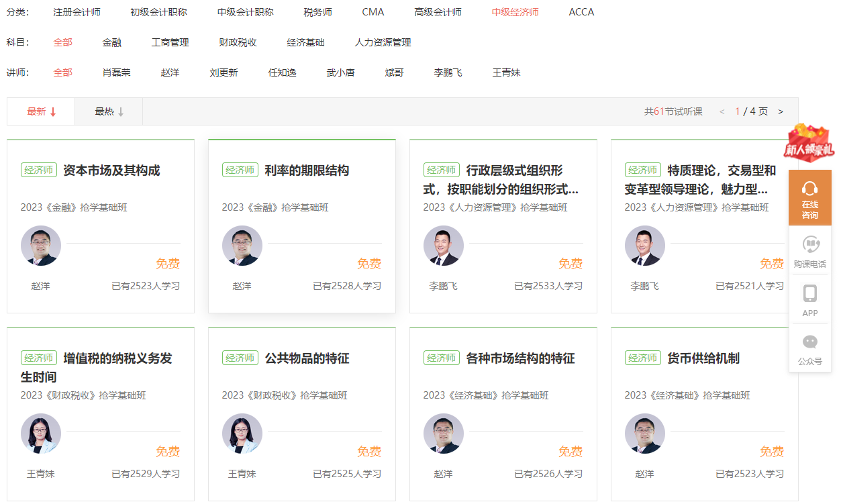
Task: Select the ACCA category
Action: click(581, 12)
